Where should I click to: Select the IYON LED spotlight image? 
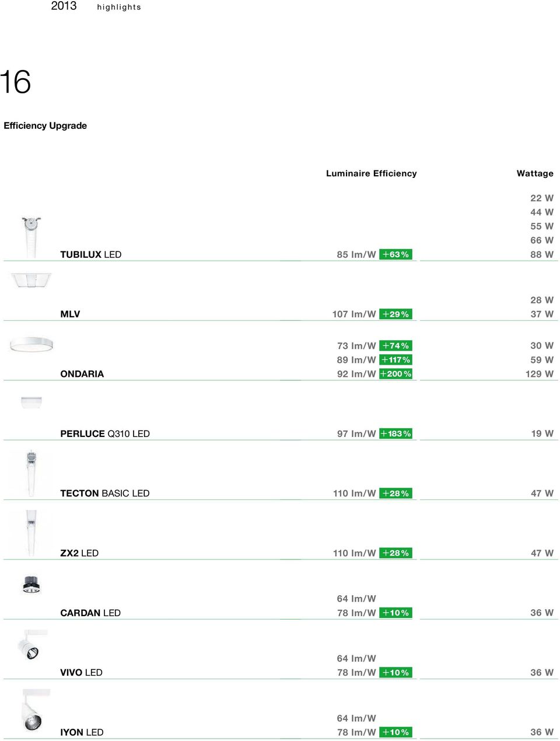point(34,711)
